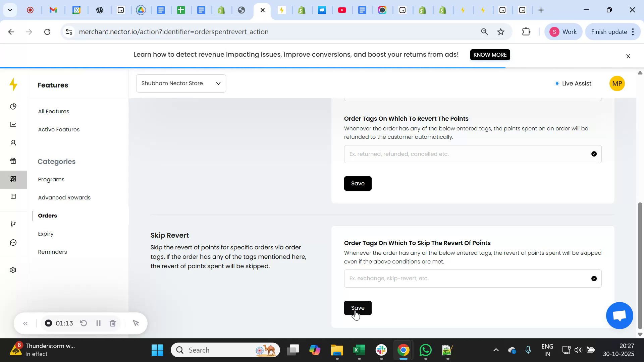Toggle the checkmark on skip-revert tags field
Viewport: 644px width, 362px height.
tap(594, 278)
